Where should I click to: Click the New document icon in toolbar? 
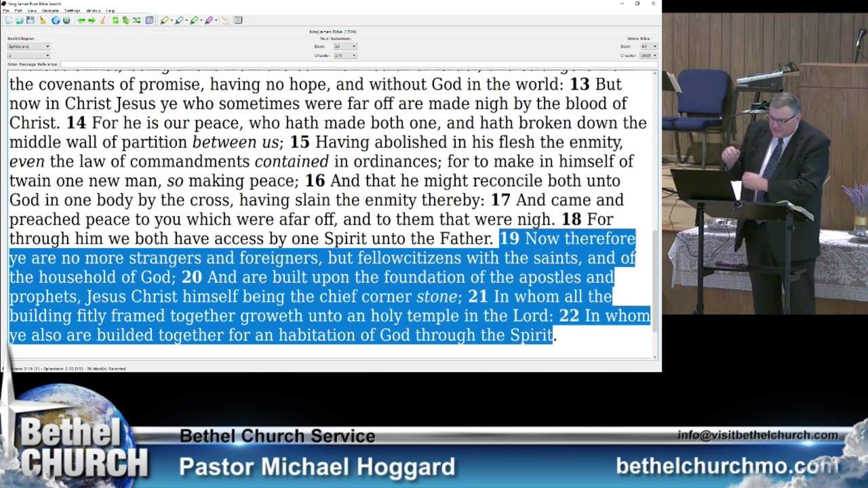pyautogui.click(x=9, y=20)
